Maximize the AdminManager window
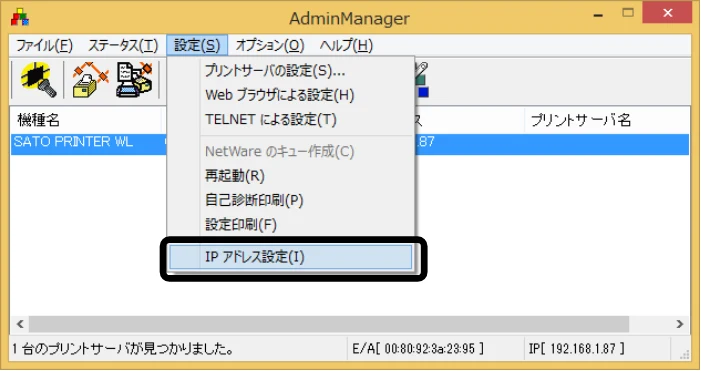The height and width of the screenshot is (371, 701). pos(628,13)
